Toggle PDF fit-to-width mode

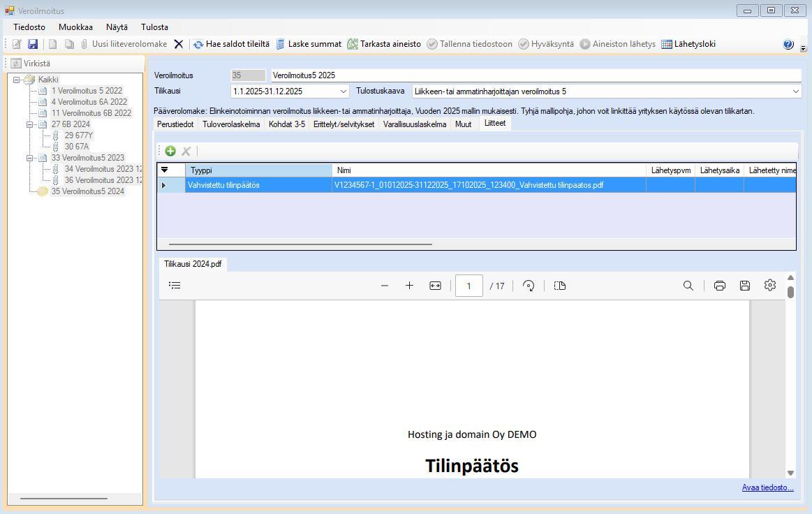(435, 286)
